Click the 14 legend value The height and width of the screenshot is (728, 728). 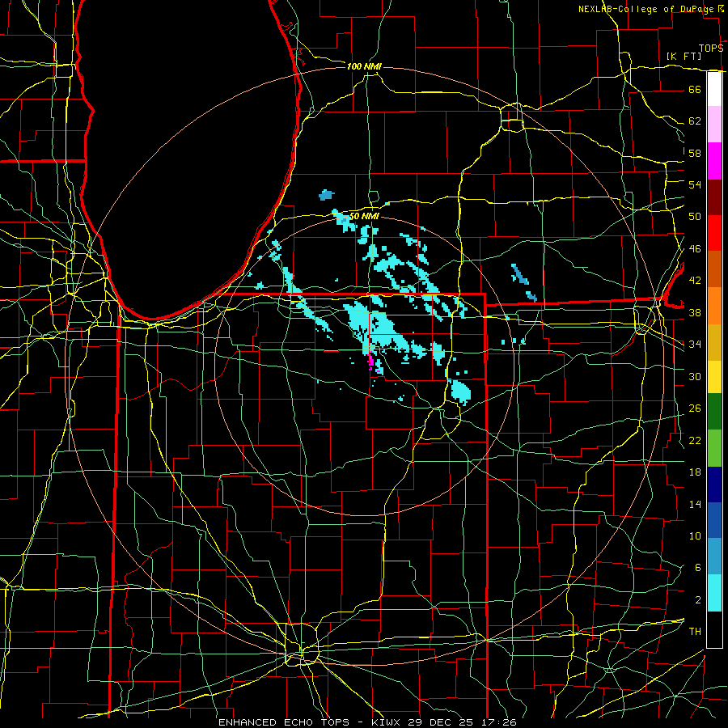coord(695,504)
